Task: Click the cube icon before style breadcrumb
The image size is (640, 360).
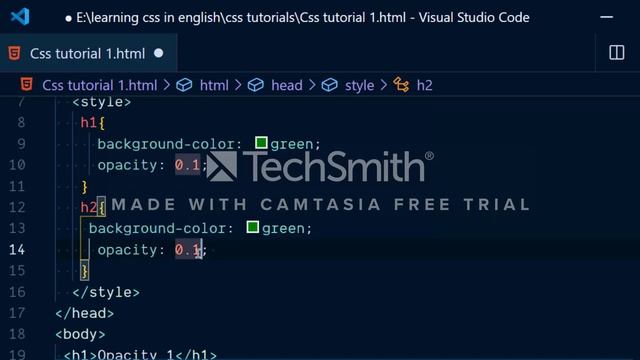Action: pos(329,85)
